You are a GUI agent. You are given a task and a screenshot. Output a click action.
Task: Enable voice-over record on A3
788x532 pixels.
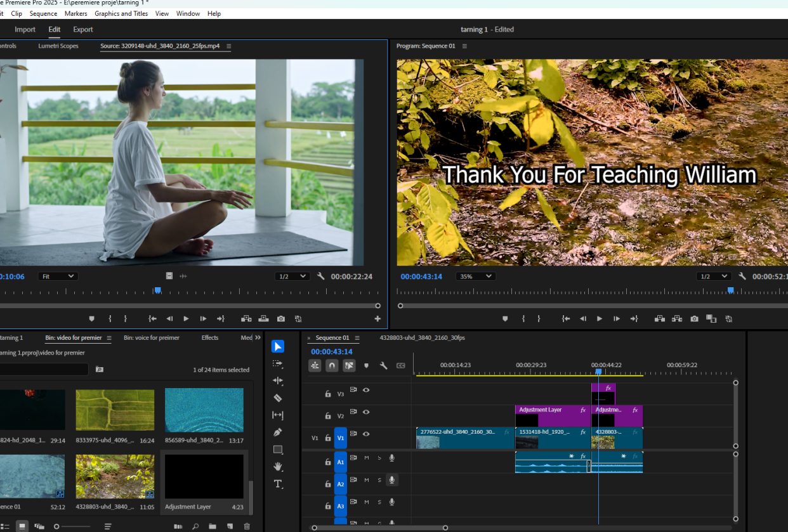point(392,502)
